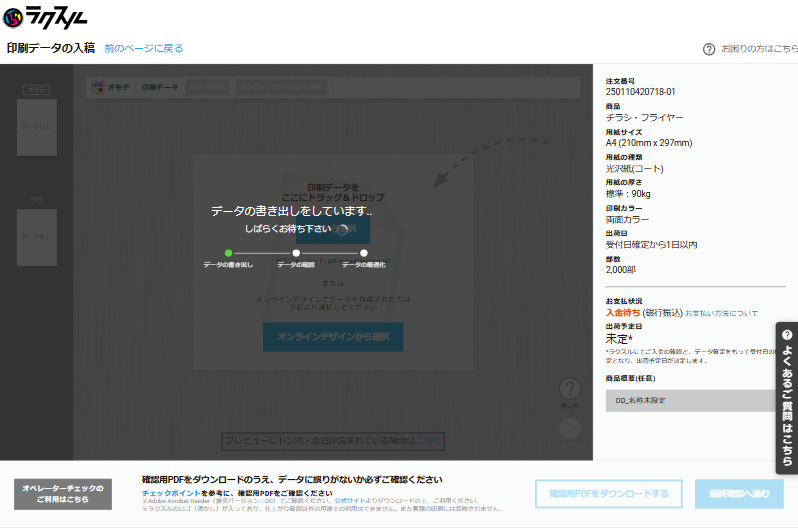Screen dimensions: 798x528
Task: Open よくあるご質問はこちら side tab
Action: coord(787,397)
